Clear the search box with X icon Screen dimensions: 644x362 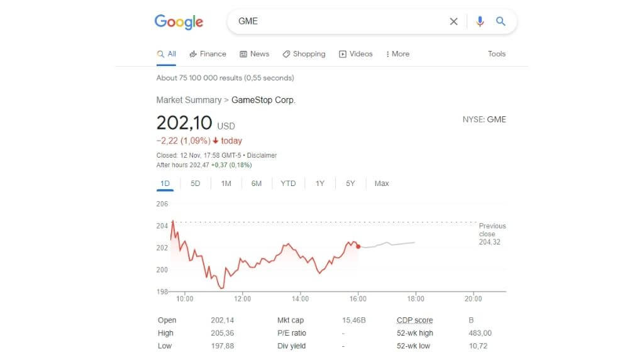pyautogui.click(x=453, y=21)
